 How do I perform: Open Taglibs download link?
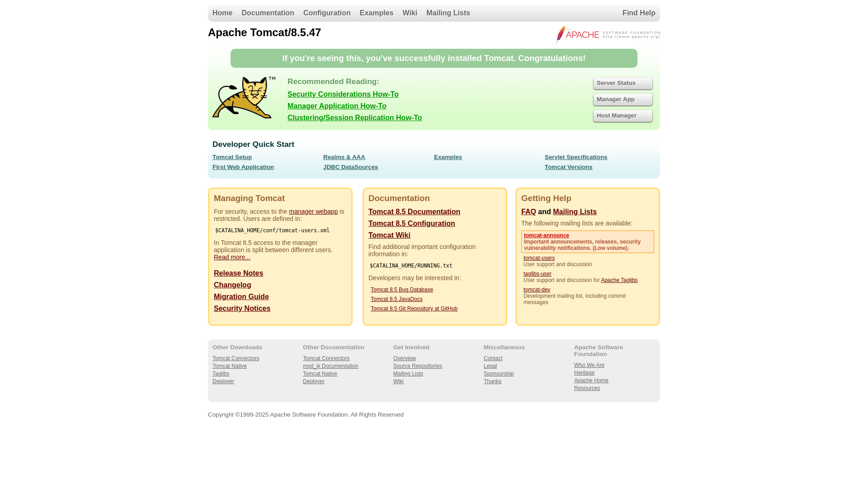[x=221, y=374]
